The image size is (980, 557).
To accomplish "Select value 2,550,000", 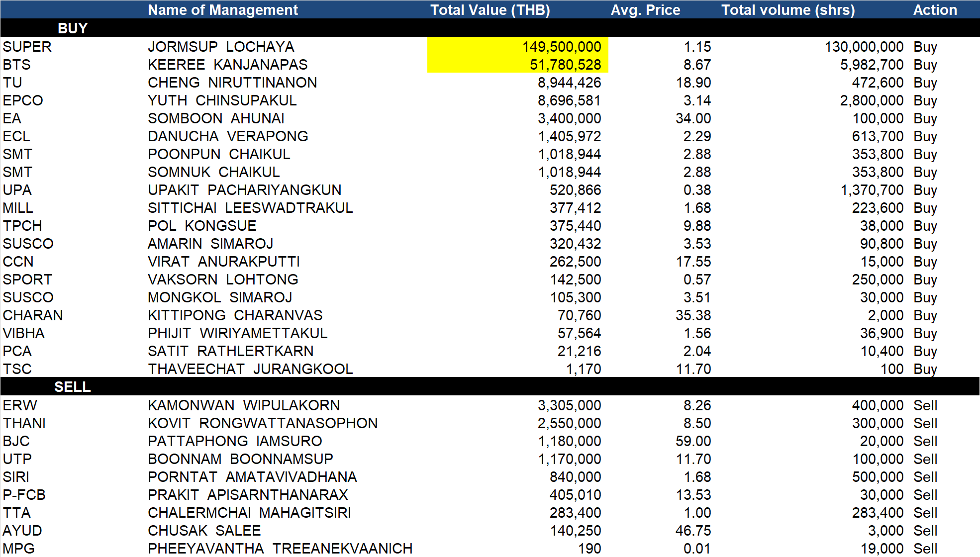I will tap(569, 423).
